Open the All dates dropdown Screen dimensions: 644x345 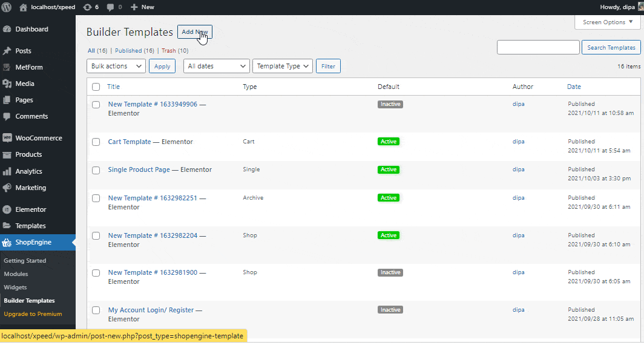(x=217, y=66)
